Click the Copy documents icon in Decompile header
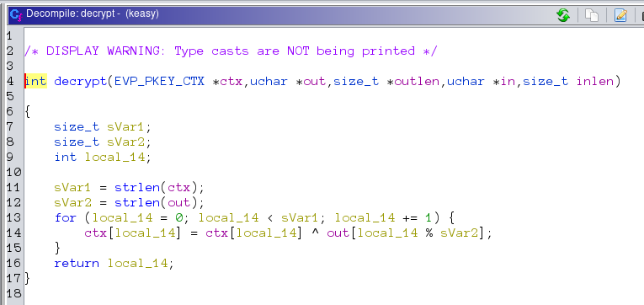Screen dimensions: 644x305 coord(592,15)
